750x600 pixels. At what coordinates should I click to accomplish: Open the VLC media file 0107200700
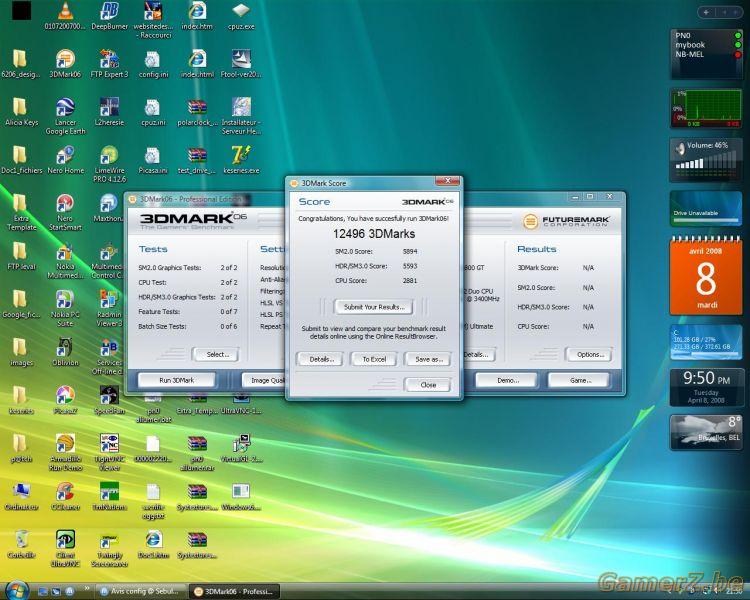(x=65, y=15)
